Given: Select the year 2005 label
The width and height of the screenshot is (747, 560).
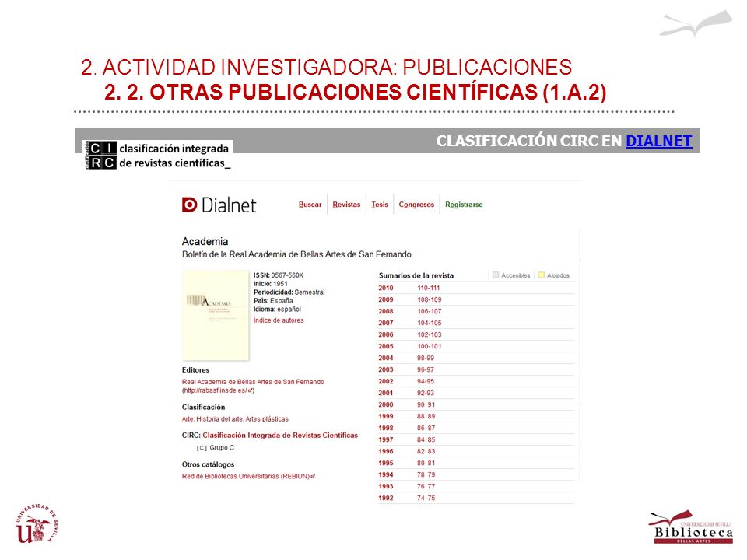Looking at the screenshot, I should 386,346.
